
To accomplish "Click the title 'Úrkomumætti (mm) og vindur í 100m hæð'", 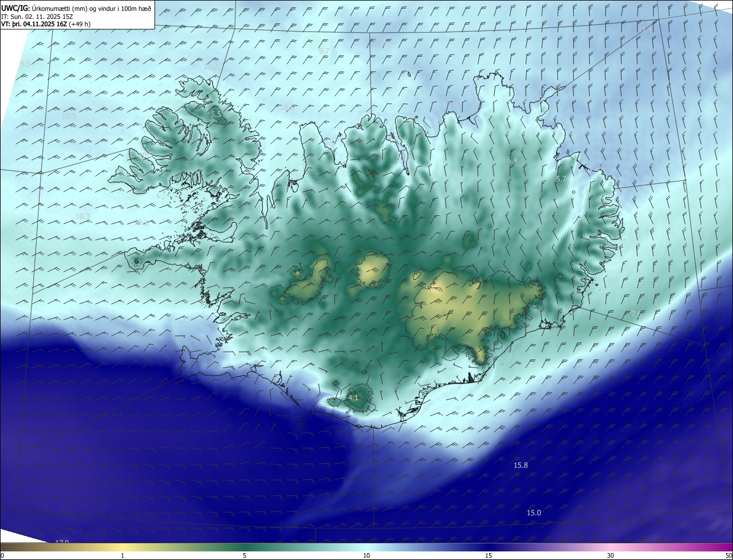I will (92, 8).
